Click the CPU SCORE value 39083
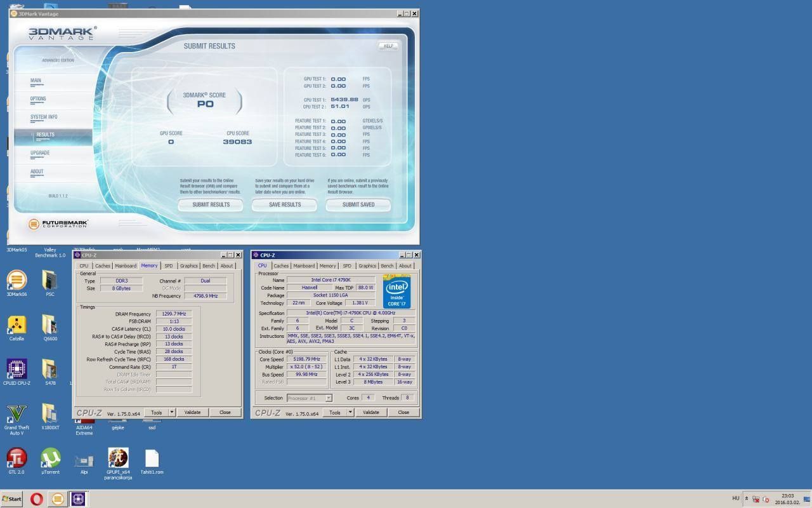This screenshot has height=508, width=812. click(x=237, y=142)
